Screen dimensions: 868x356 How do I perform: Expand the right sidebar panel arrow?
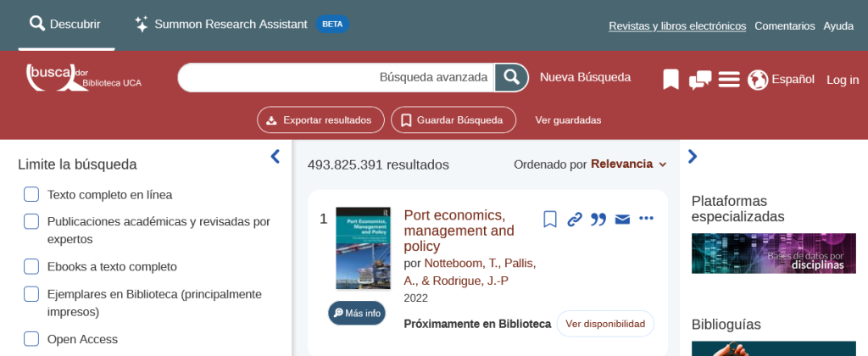(693, 156)
